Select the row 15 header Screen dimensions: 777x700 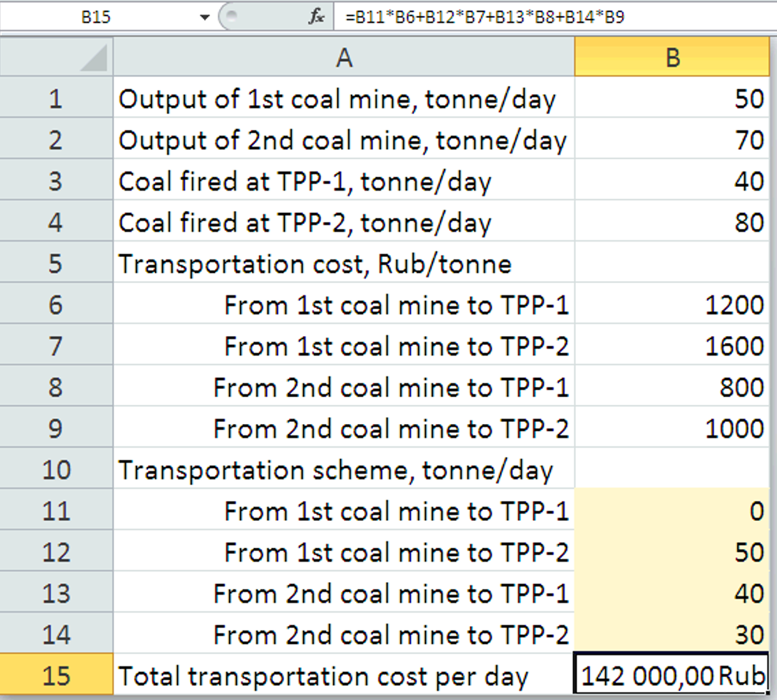tap(56, 676)
